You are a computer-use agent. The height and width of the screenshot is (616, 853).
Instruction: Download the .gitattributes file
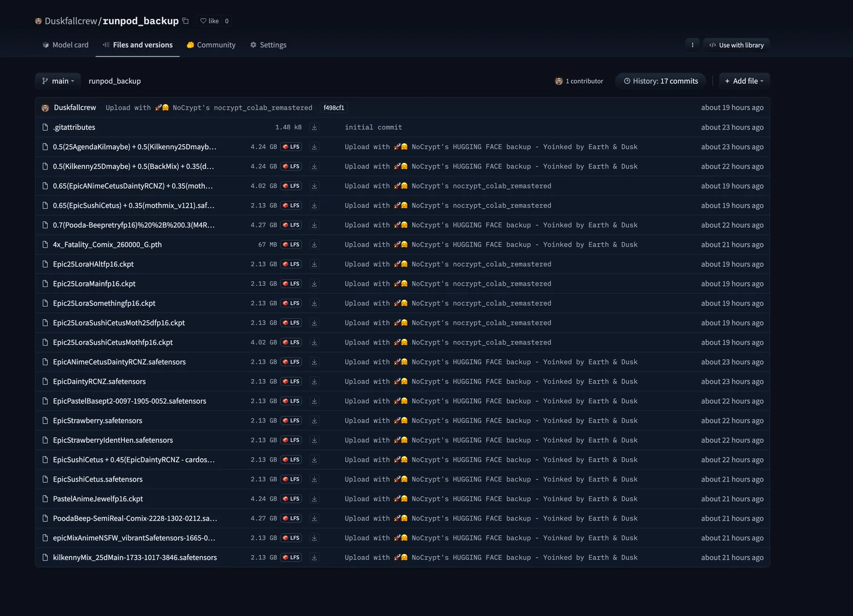click(314, 127)
